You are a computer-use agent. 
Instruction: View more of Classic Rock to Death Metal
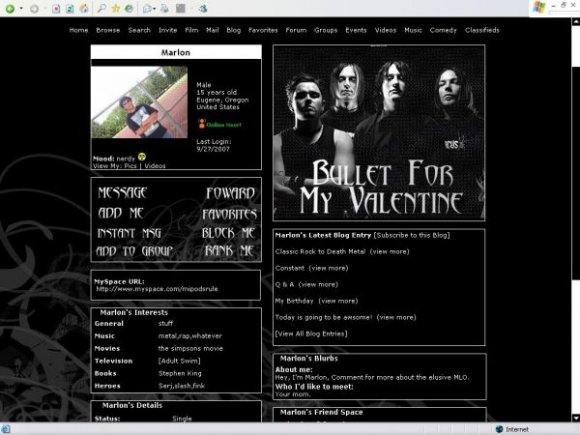click(390, 252)
